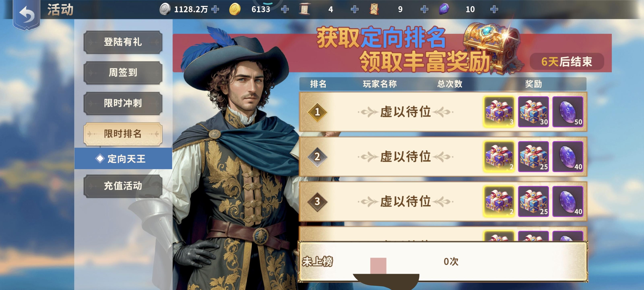Open the 限时冲刺 activity tab

(x=123, y=103)
